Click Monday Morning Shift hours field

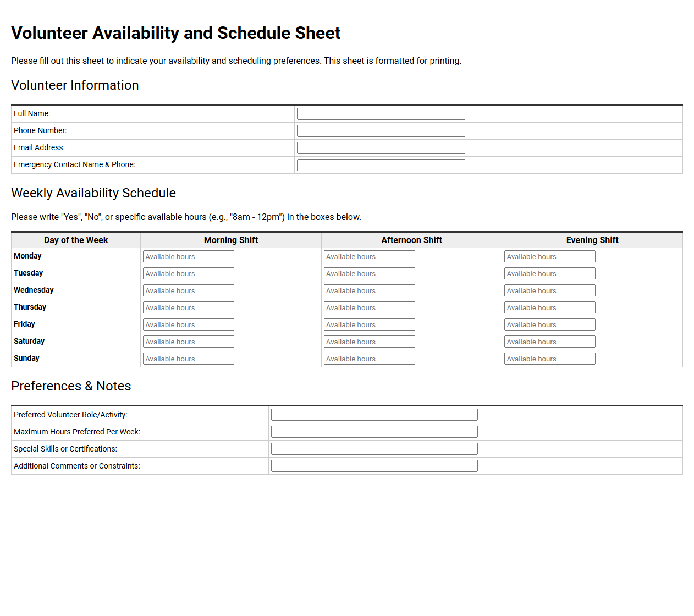(189, 256)
